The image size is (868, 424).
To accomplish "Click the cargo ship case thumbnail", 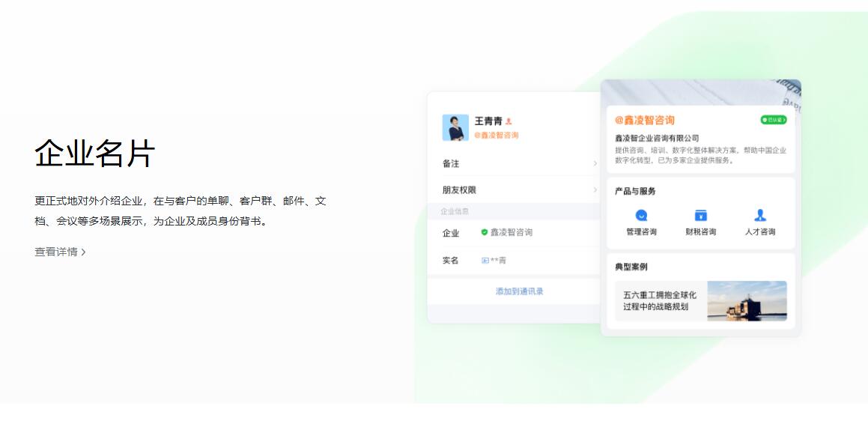I will tap(747, 301).
